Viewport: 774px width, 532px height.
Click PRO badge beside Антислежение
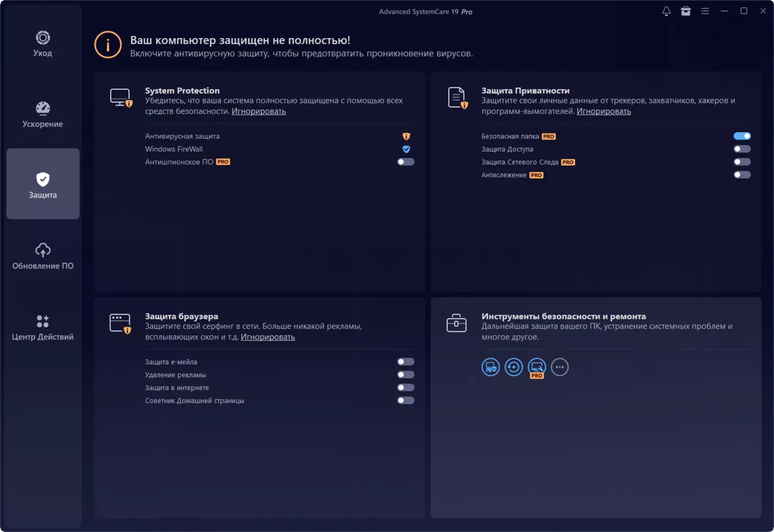536,175
